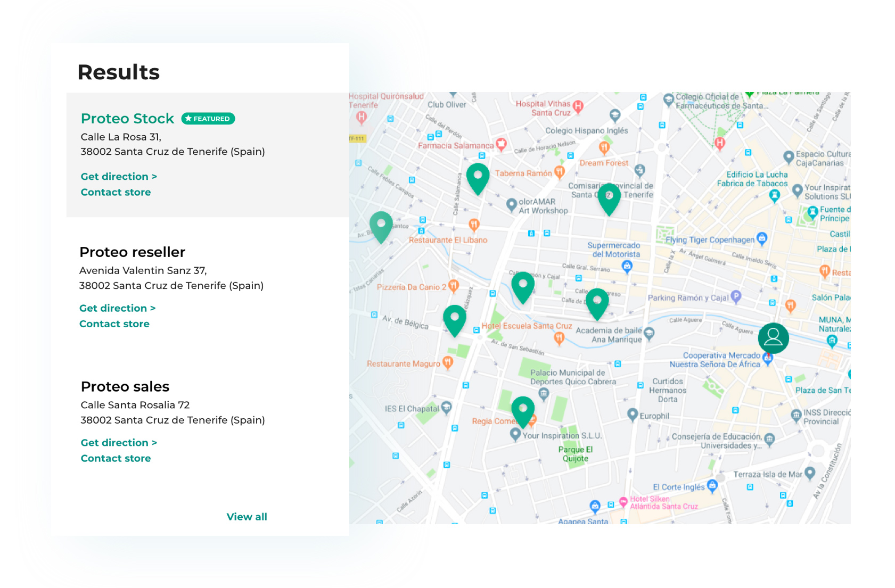
Task: Select green store pin on Comisaría Provincial
Action: pyautogui.click(x=609, y=199)
